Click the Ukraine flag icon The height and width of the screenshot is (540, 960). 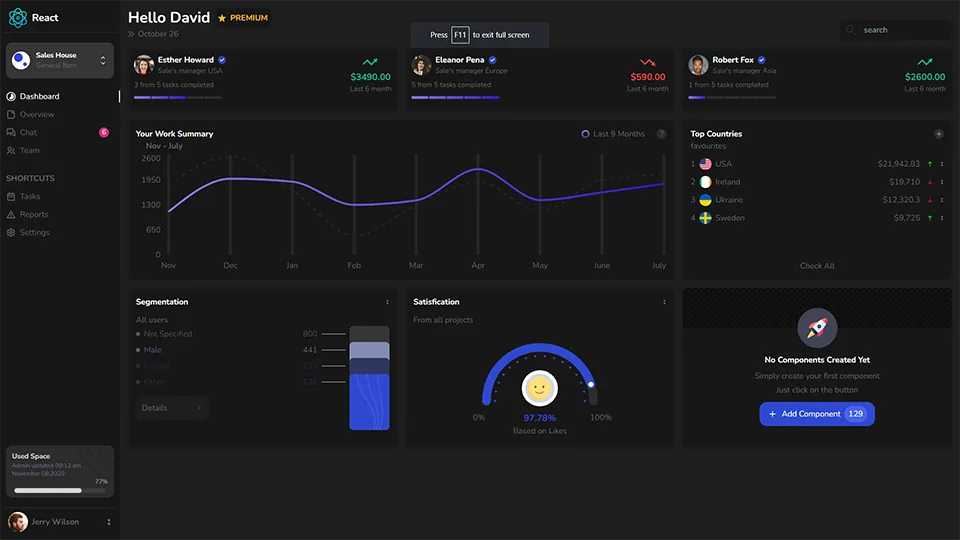pyautogui.click(x=705, y=200)
